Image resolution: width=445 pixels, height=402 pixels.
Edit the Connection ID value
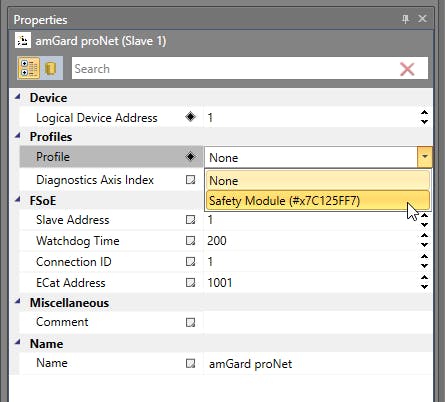click(311, 262)
